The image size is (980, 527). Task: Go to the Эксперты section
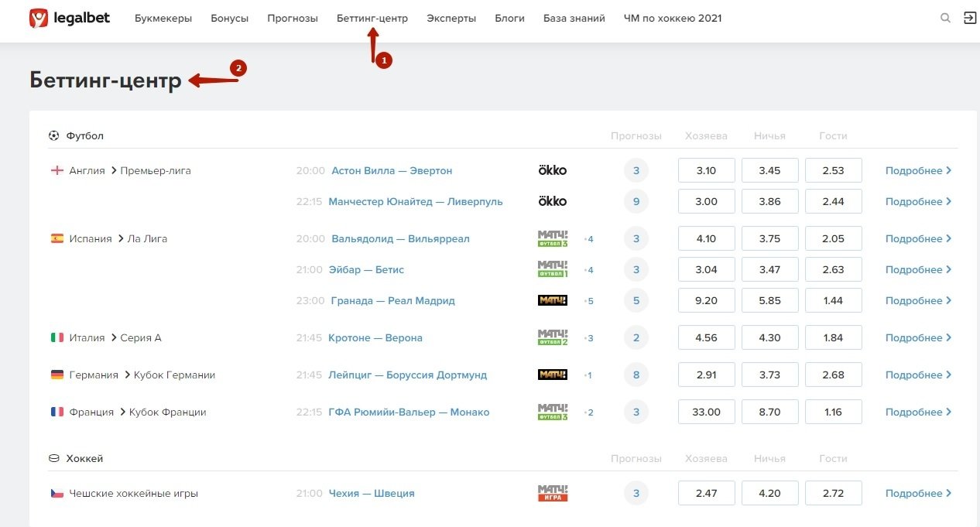pos(451,19)
